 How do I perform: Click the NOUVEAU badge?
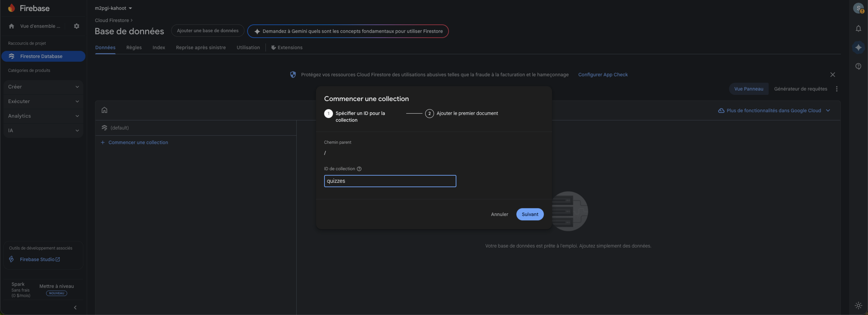(57, 293)
